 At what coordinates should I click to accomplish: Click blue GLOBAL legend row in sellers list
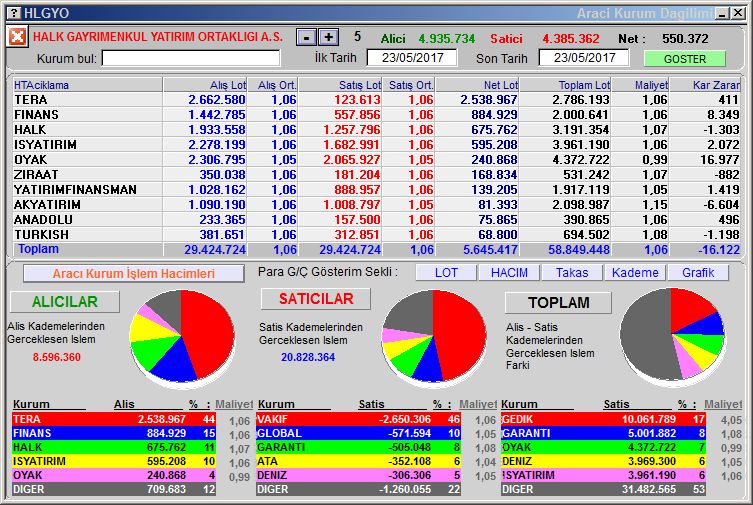click(x=358, y=433)
